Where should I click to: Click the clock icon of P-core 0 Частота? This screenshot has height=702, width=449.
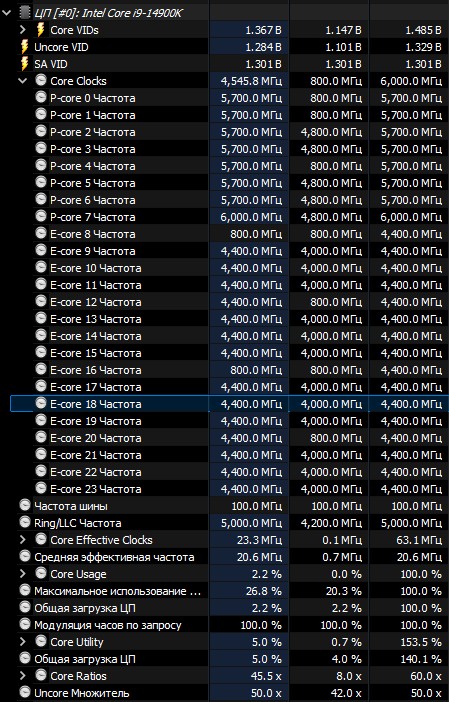[41, 98]
